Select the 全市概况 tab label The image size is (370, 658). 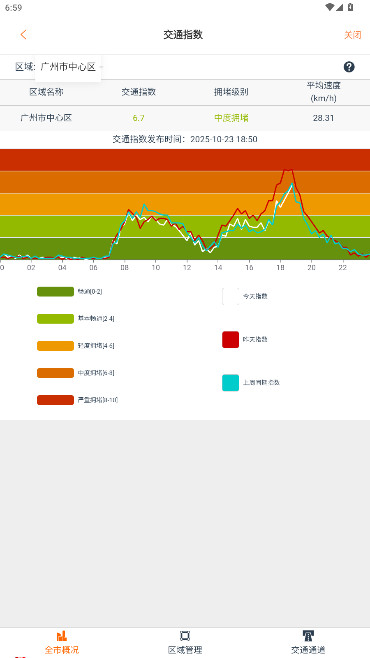(x=62, y=650)
